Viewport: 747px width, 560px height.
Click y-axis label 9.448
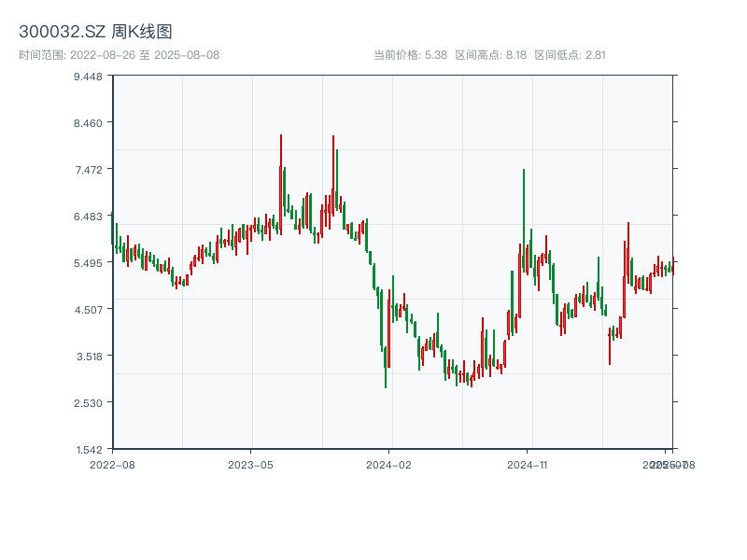pos(88,77)
